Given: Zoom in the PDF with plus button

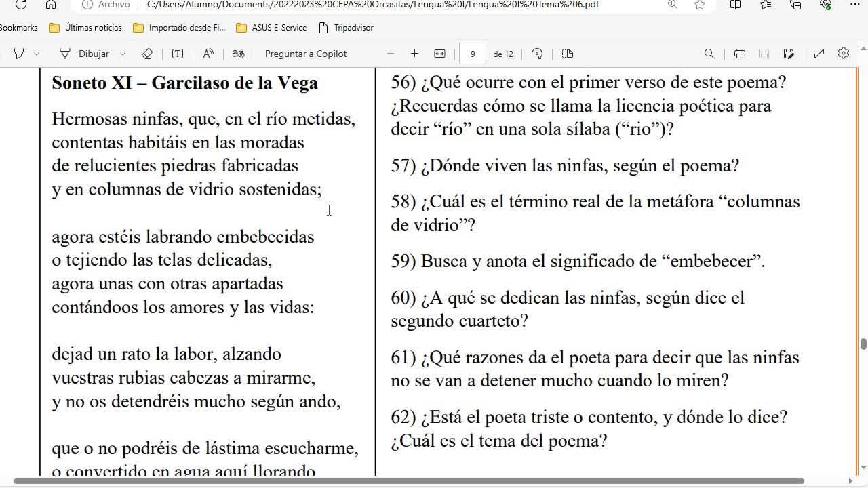Looking at the screenshot, I should [x=414, y=54].
